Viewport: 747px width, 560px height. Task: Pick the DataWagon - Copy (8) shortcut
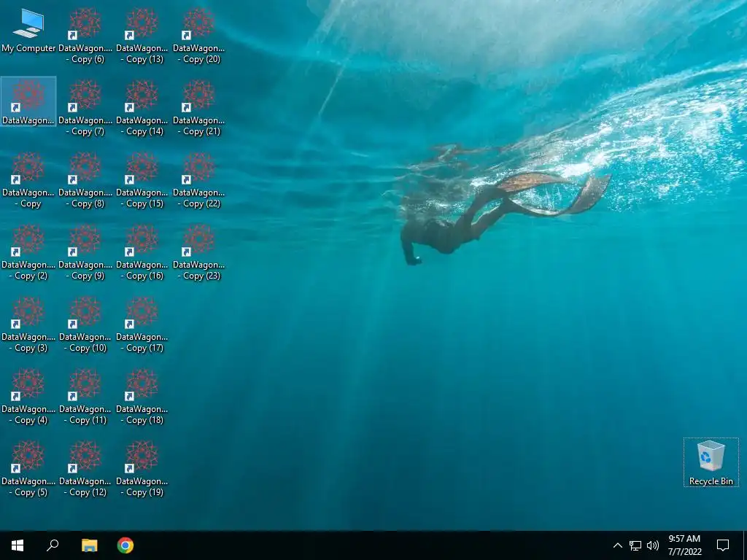[85, 181]
